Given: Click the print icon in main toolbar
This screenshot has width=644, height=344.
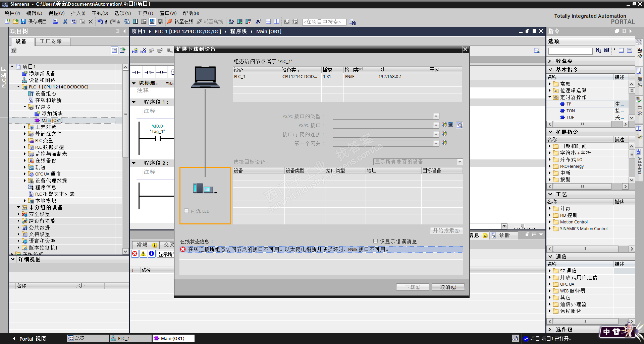Looking at the screenshot, I should pyautogui.click(x=55, y=21).
